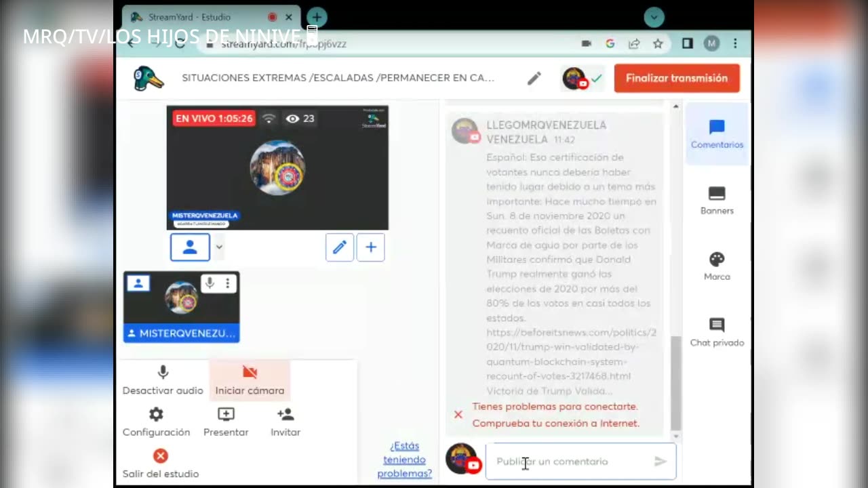Click LLEGOMRQVENEZUELA commenter avatar
The image size is (868, 488).
click(x=466, y=131)
